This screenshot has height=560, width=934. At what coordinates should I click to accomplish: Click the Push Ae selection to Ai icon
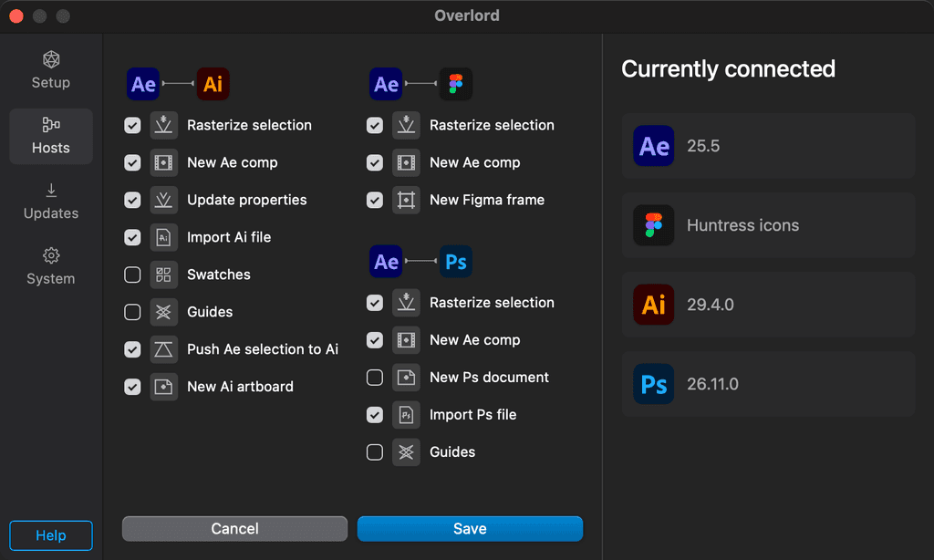(x=164, y=349)
